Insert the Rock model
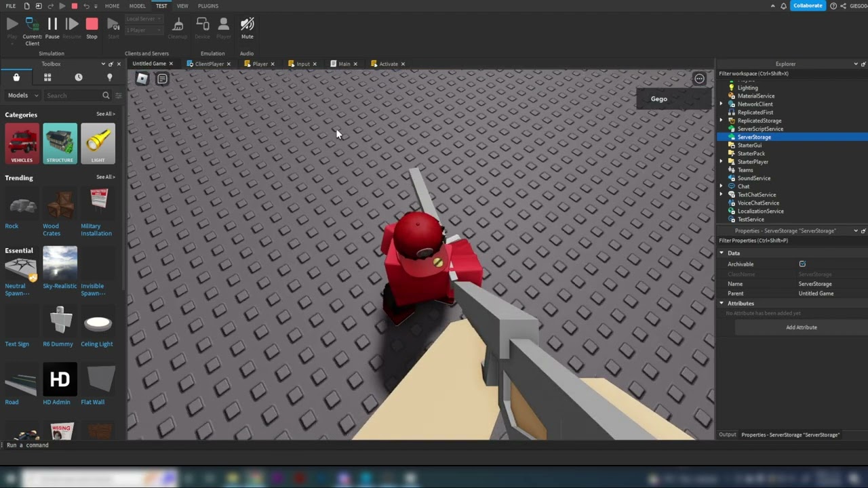 pyautogui.click(x=22, y=205)
